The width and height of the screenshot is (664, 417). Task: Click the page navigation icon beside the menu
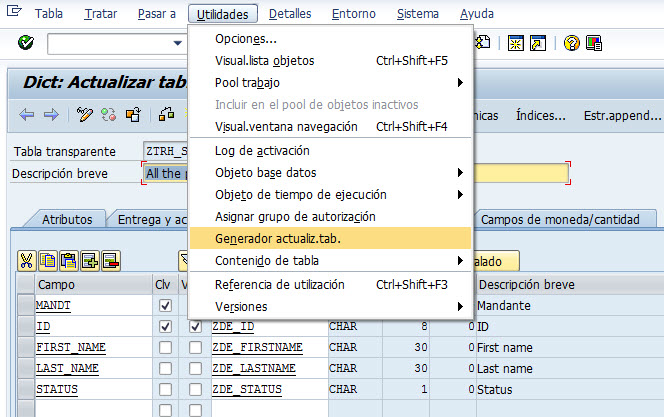tap(483, 42)
